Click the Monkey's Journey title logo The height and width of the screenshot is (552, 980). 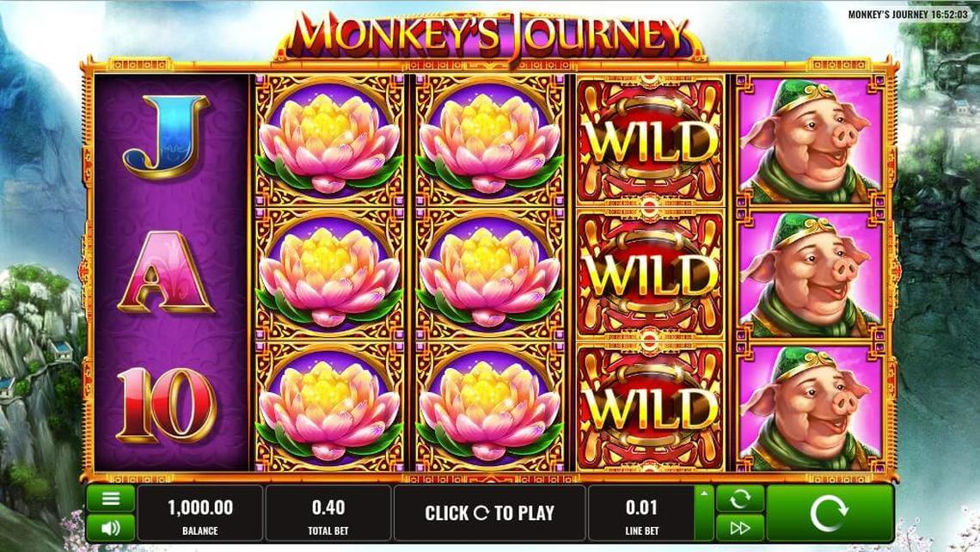click(489, 36)
